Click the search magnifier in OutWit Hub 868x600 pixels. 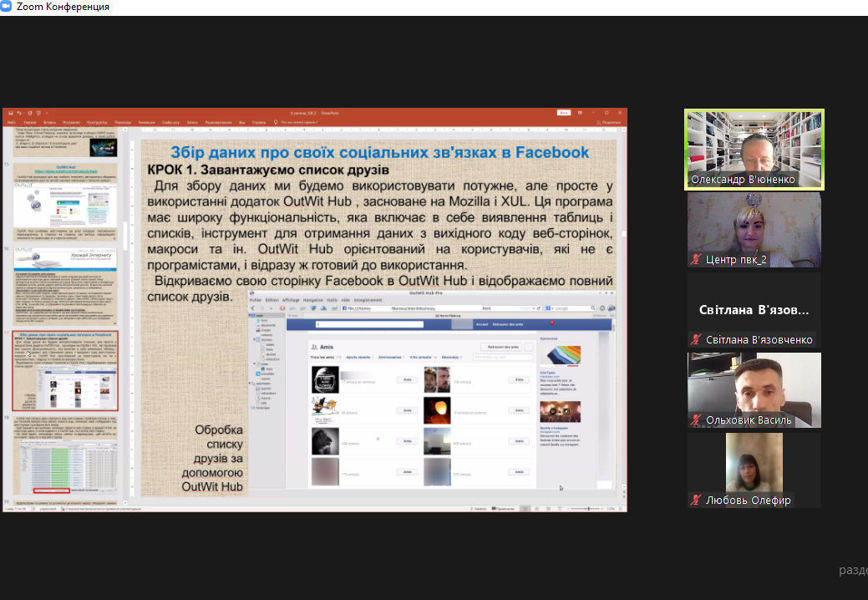pos(593,308)
